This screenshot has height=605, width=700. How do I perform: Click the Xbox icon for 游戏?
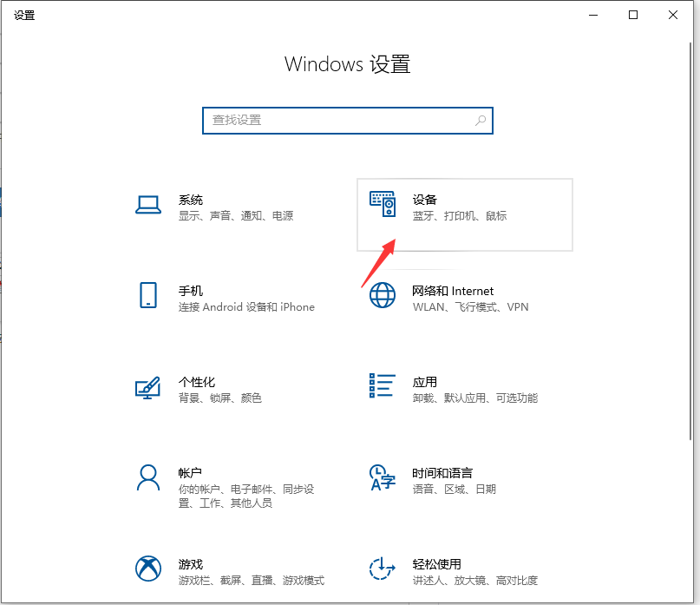click(x=148, y=569)
